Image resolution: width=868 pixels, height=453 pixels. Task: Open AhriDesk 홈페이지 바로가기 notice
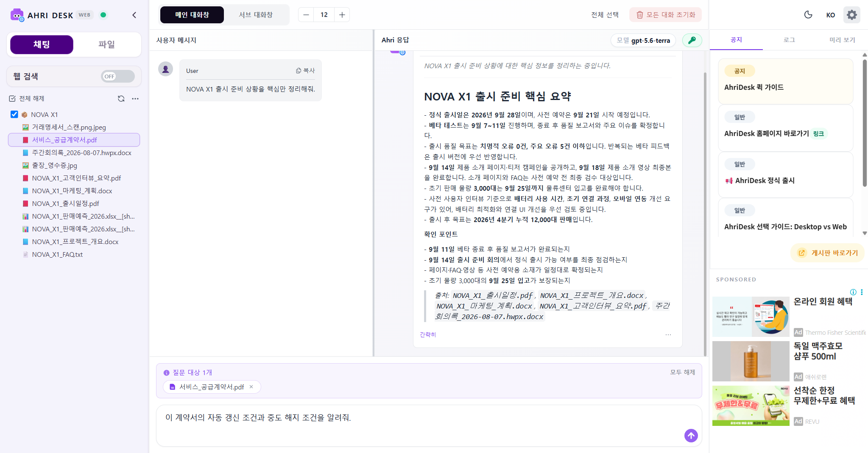785,128
